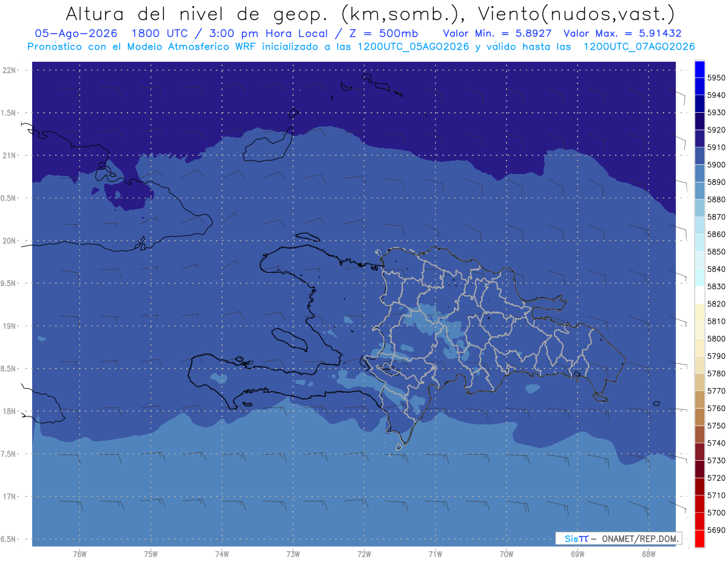The image size is (728, 562).
Task: Click the colorbar label '5740'
Action: (716, 443)
